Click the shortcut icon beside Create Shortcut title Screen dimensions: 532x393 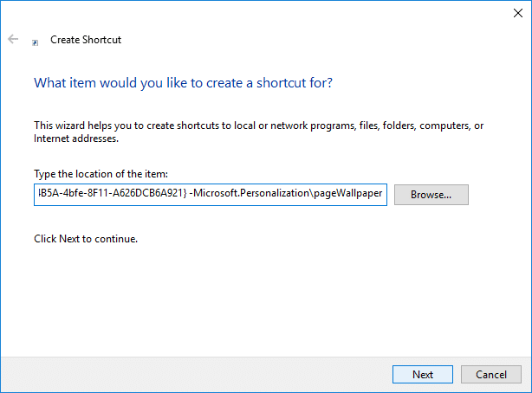pyautogui.click(x=35, y=41)
